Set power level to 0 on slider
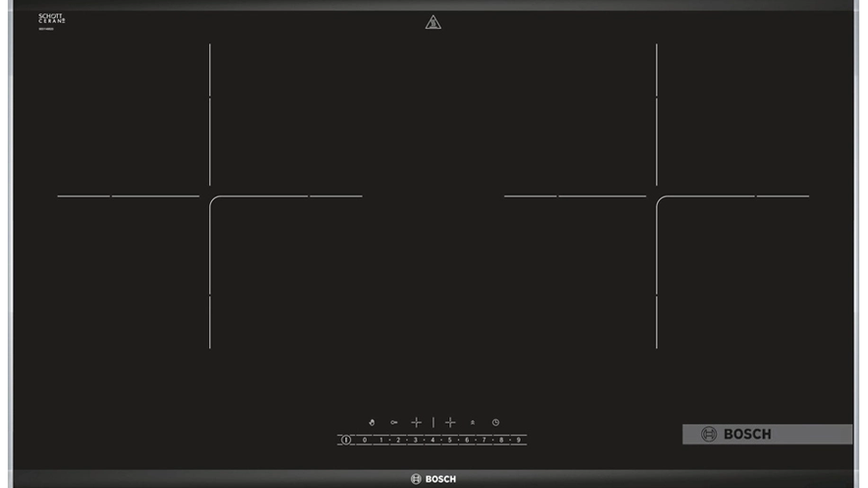The width and height of the screenshot is (868, 488). tap(365, 440)
